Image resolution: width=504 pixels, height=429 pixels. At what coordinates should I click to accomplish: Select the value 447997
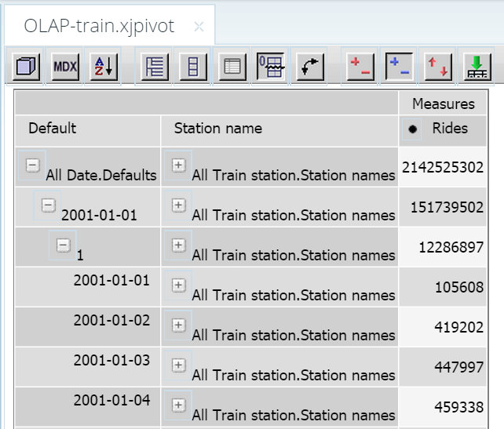459,367
